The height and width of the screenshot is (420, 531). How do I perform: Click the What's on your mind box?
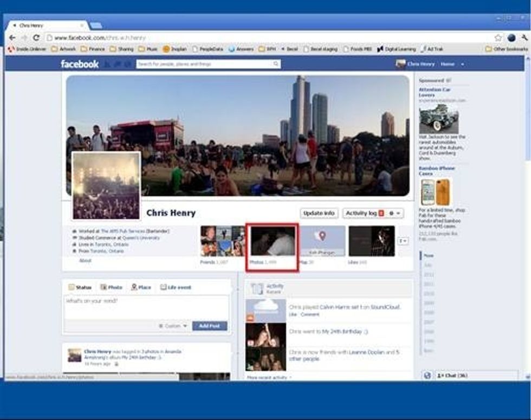pyautogui.click(x=146, y=308)
